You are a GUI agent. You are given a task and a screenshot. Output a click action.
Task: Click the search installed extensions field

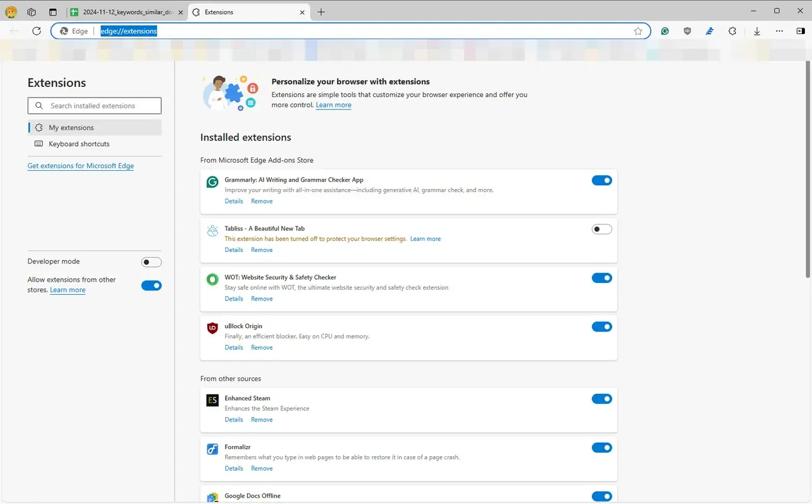(x=94, y=105)
